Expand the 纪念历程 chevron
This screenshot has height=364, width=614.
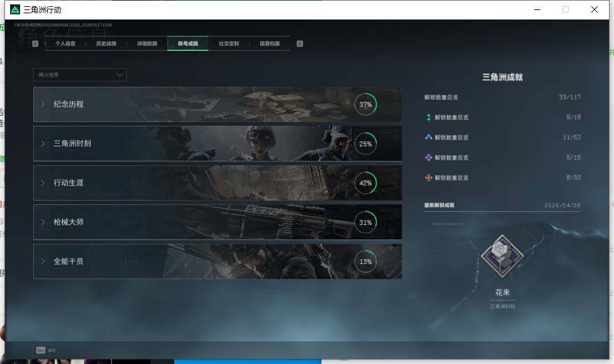point(43,104)
